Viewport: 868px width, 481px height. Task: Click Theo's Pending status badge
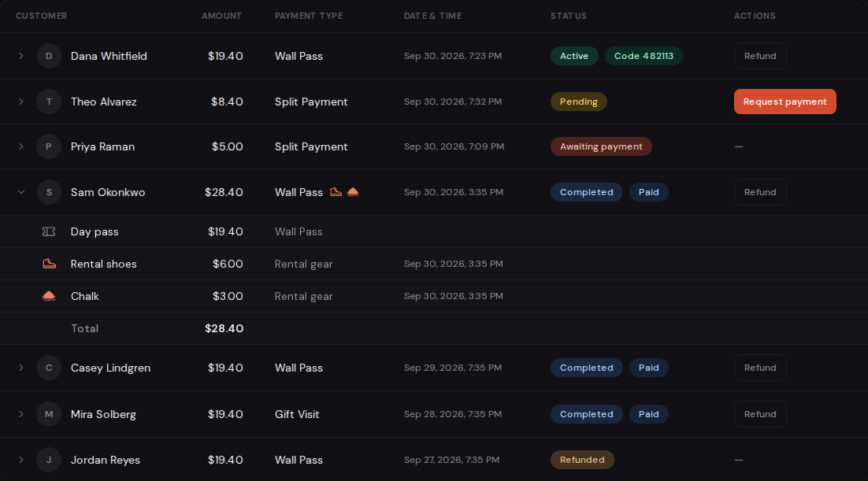click(x=578, y=102)
